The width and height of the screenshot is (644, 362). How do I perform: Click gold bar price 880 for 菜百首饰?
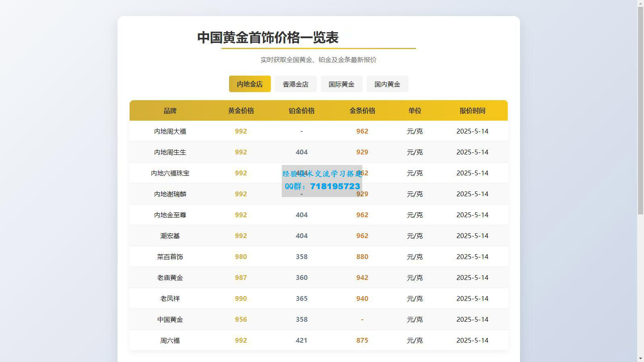362,257
